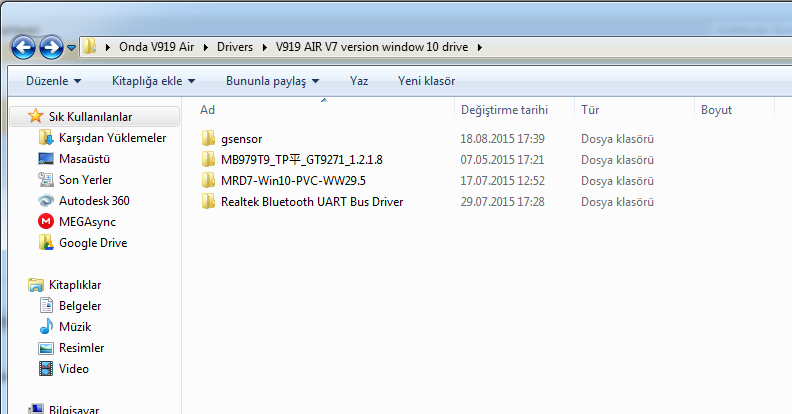The image size is (792, 414).
Task: Select Sık Kullanılanlar in sidebar
Action: coord(90,117)
